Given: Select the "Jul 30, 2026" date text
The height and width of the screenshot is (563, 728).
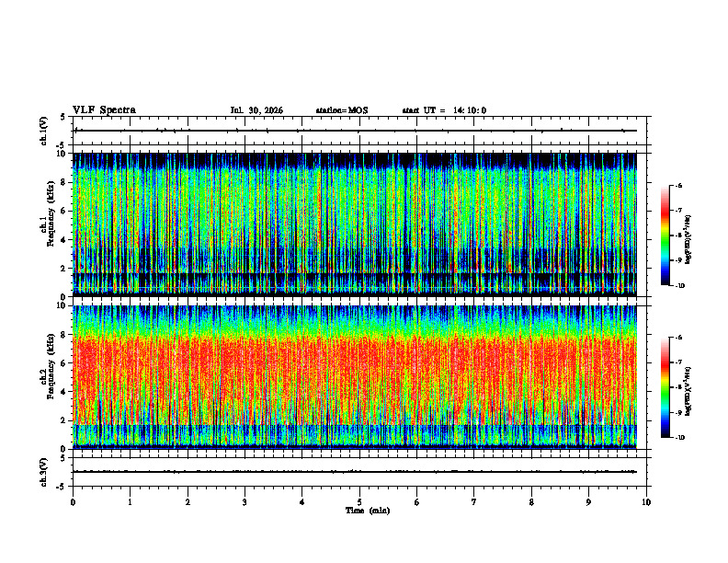Looking at the screenshot, I should point(256,110).
